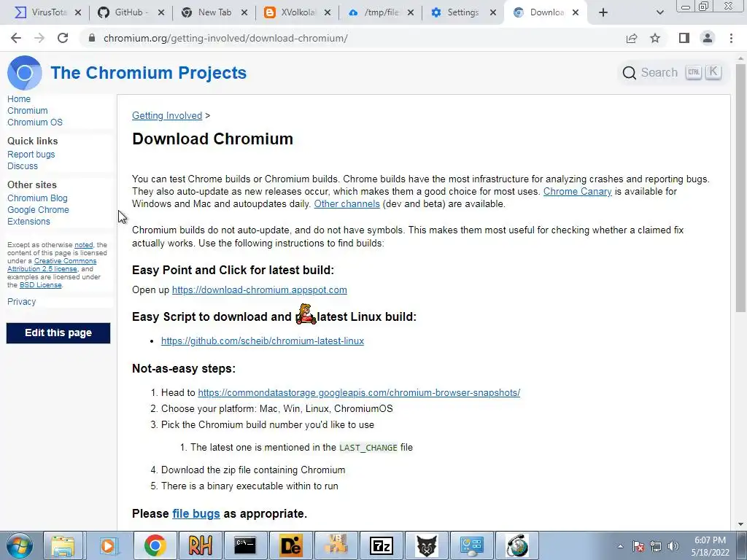Open a new tab with plus button

click(603, 12)
